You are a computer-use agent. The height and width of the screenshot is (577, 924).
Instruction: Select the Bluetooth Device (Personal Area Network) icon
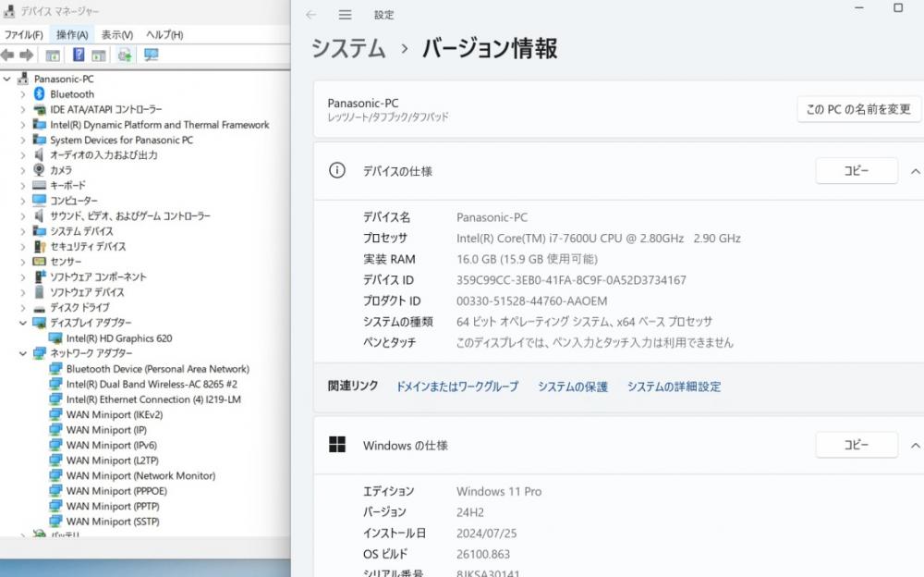[56, 369]
